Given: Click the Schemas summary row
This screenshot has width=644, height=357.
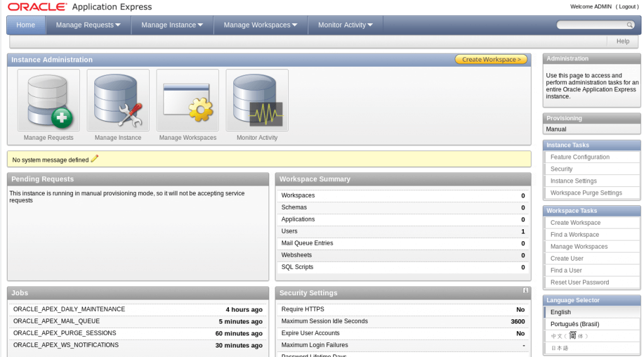Looking at the screenshot, I should pos(403,207).
